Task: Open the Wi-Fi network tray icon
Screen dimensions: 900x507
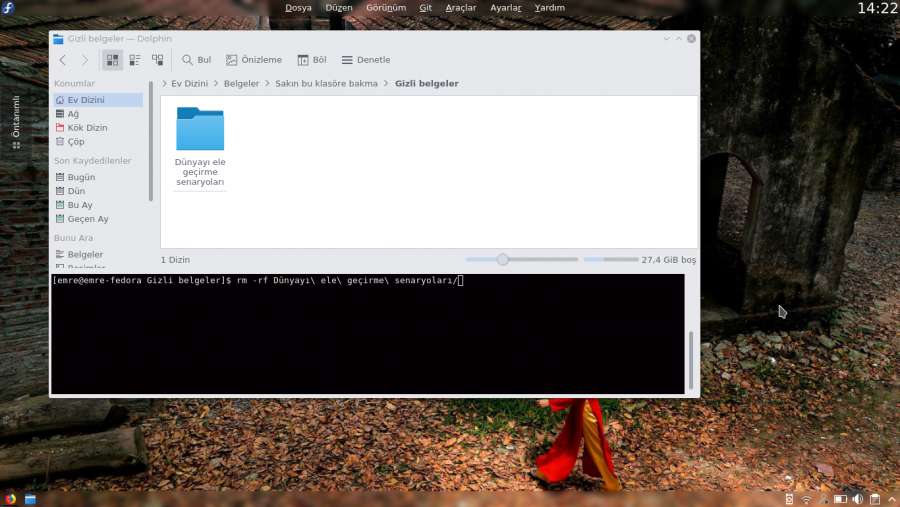Action: click(806, 500)
